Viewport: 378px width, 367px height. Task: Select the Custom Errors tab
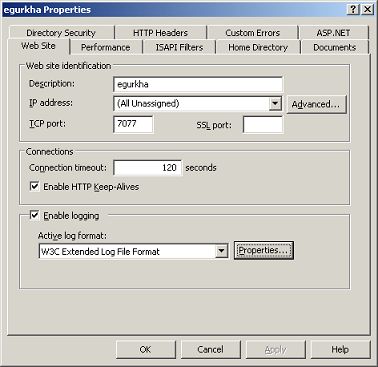(x=252, y=33)
